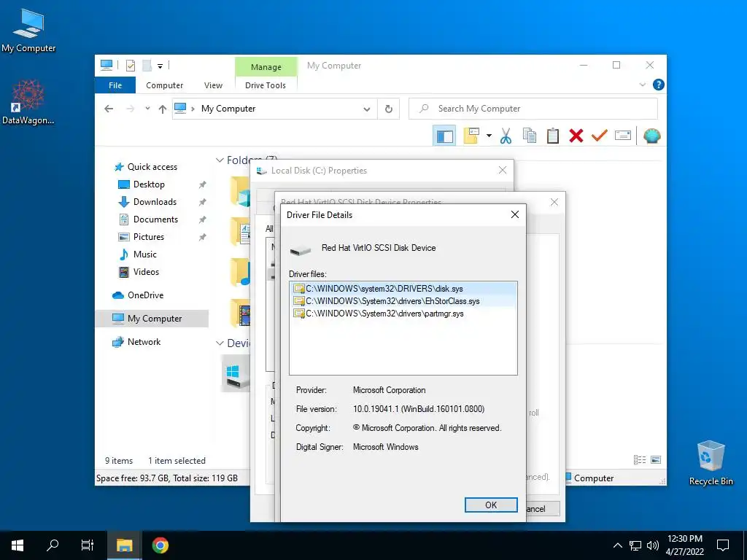Click the volume speaker tray icon
This screenshot has width=747, height=560.
click(x=653, y=545)
